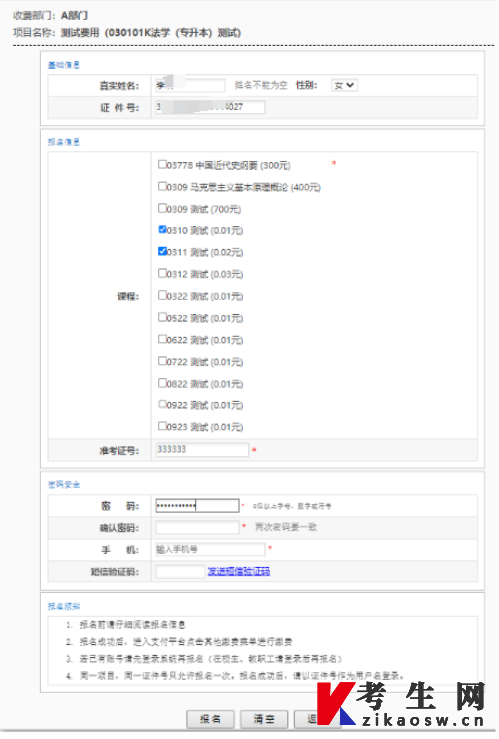Screen dimensions: 499x739
Task: Click the 发送短信验证码 link
Action: point(239,572)
